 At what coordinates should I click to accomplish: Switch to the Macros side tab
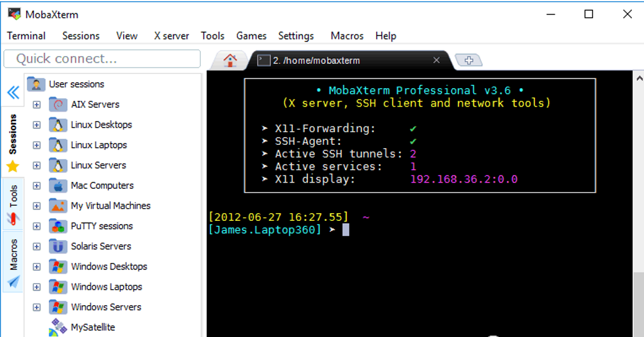pyautogui.click(x=13, y=262)
